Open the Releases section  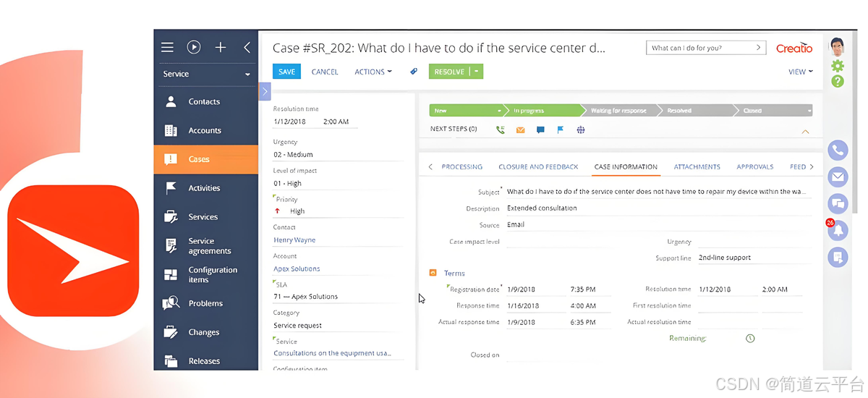tap(206, 361)
